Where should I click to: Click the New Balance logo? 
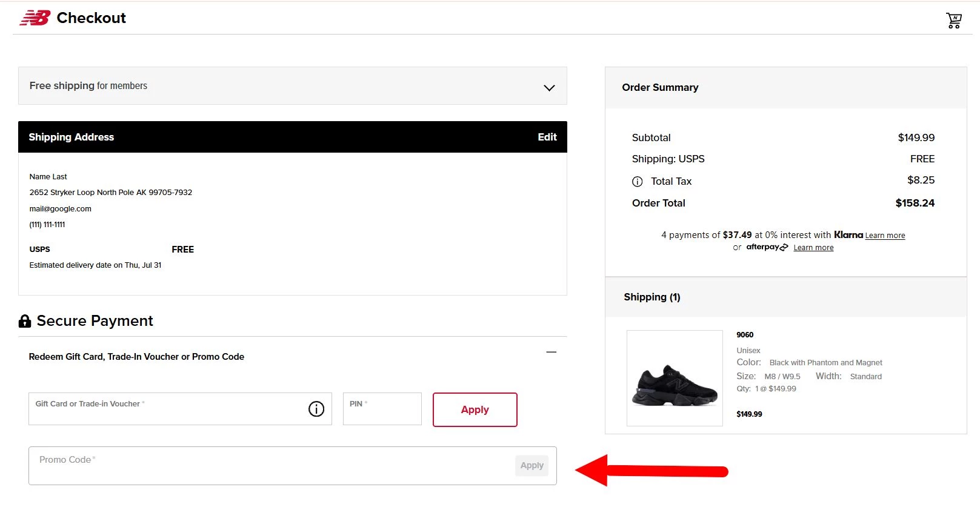[x=35, y=18]
